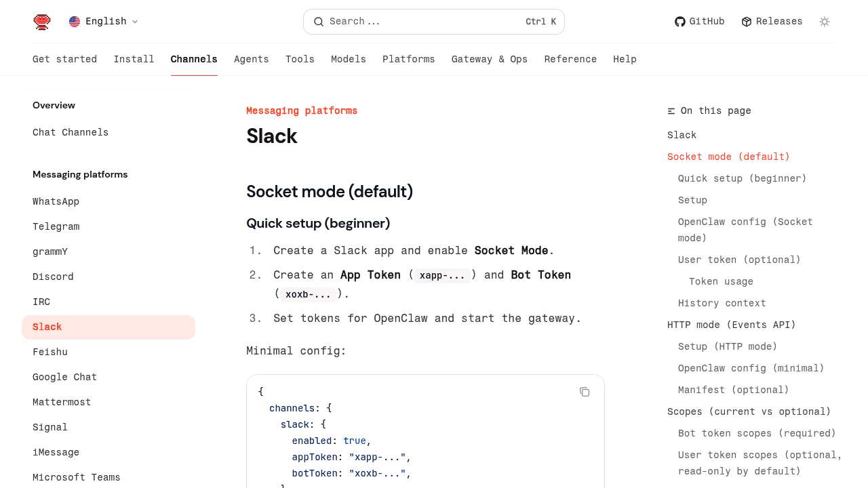Click the Search documentation field
Image resolution: width=868 pixels, height=488 pixels.
coord(434,22)
